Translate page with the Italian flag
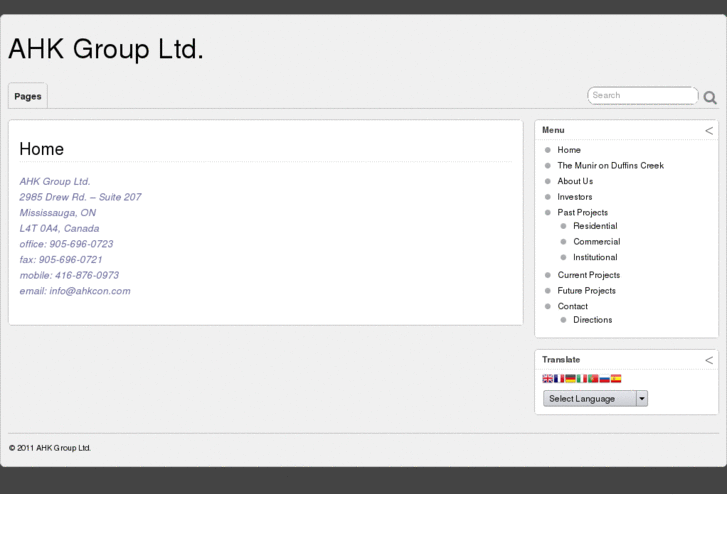This screenshot has height=545, width=727. coord(582,378)
